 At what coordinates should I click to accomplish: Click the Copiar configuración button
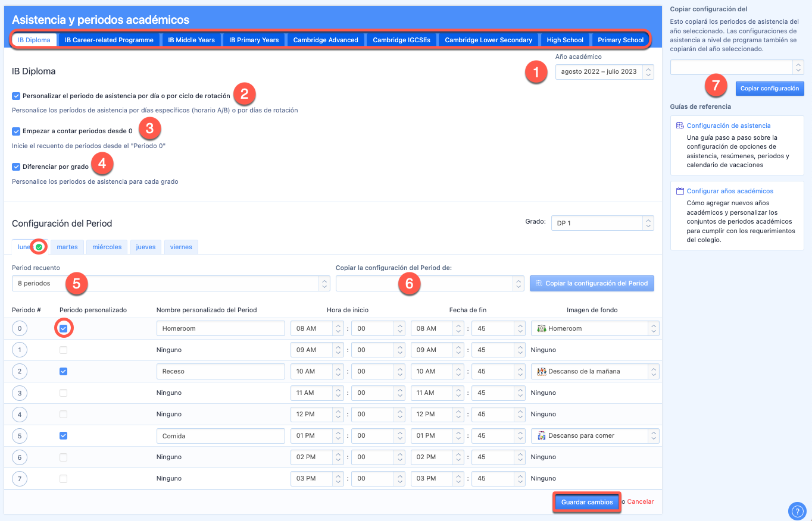point(769,88)
